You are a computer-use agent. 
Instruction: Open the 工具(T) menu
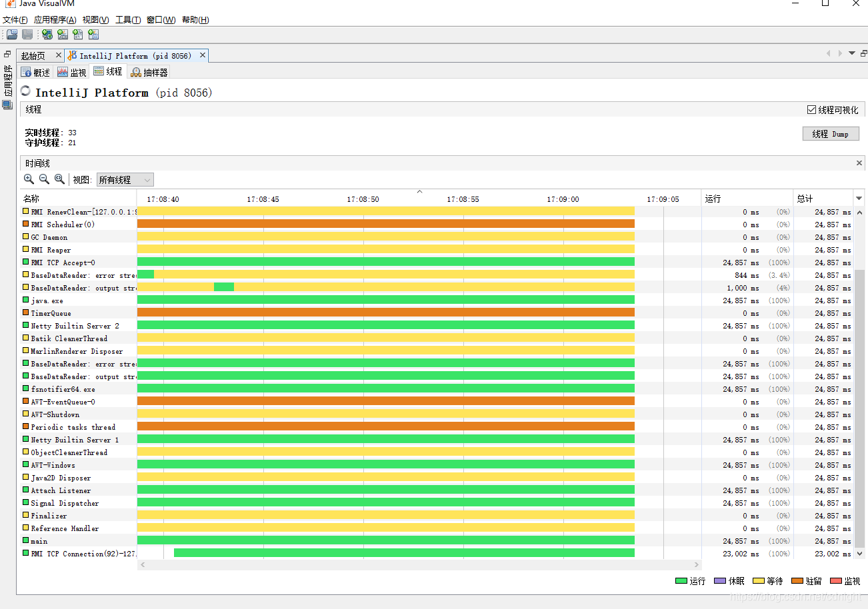128,20
